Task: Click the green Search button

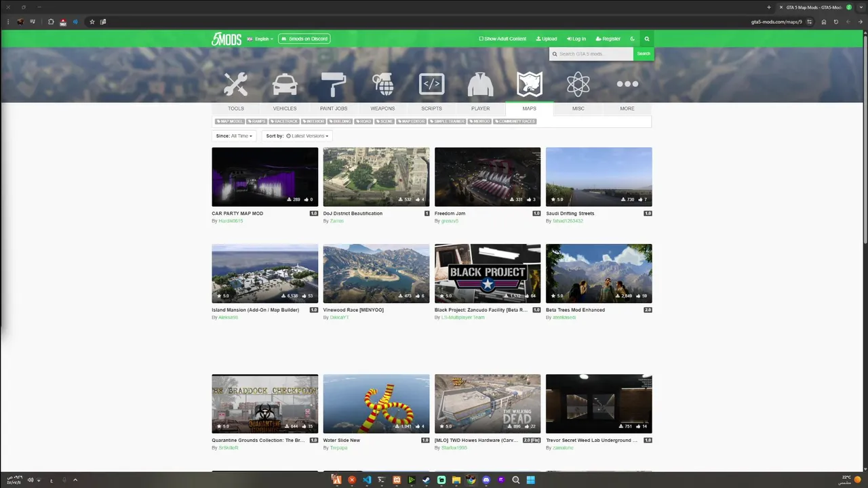Action: pos(644,54)
